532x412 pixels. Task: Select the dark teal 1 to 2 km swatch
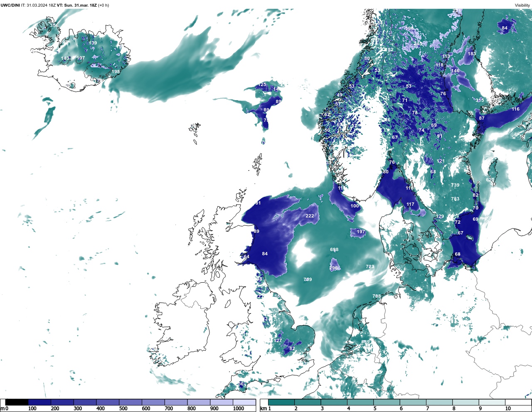[x=281, y=402]
